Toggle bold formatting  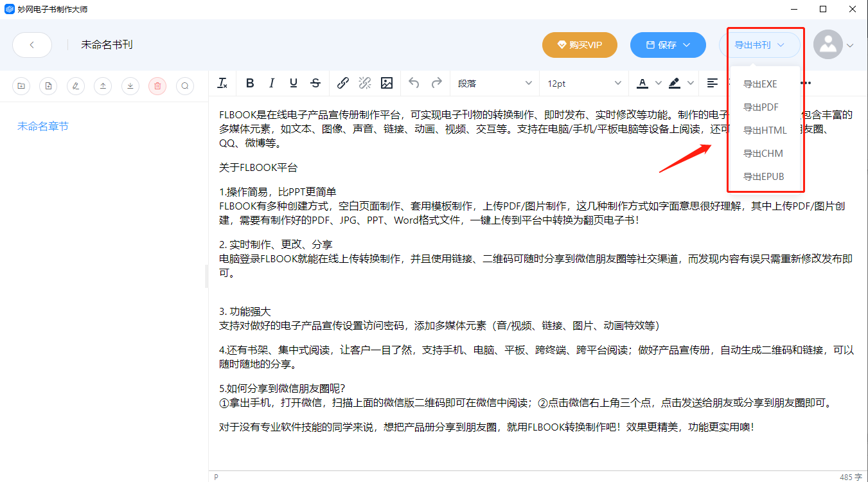(x=250, y=83)
